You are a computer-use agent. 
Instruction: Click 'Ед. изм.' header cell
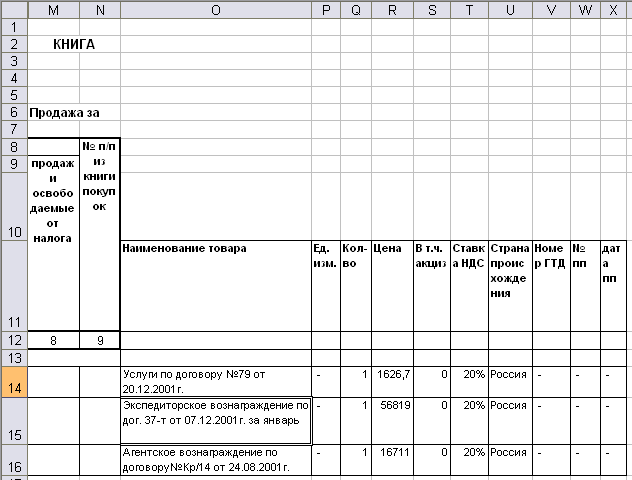[x=326, y=286]
